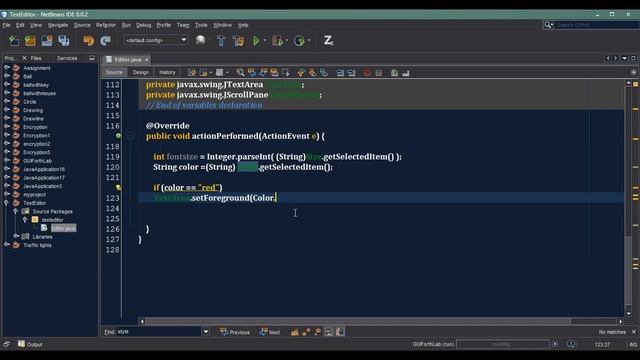Collapse the Source Packages node
This screenshot has height=360, width=640.
[x=16, y=211]
